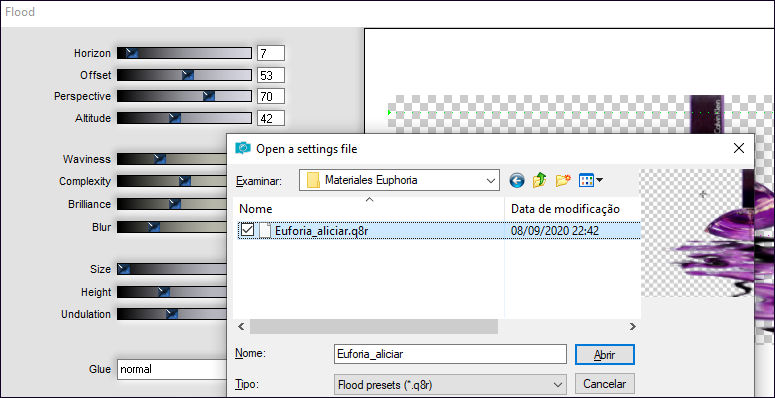Create a new folder icon

563,180
